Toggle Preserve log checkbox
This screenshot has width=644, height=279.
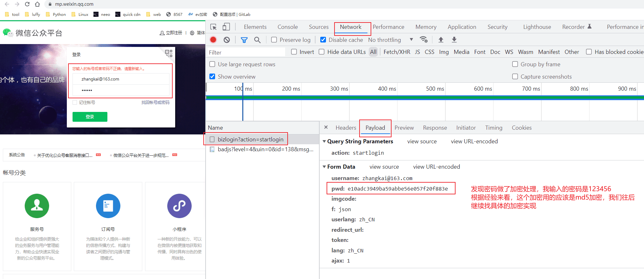(x=274, y=40)
